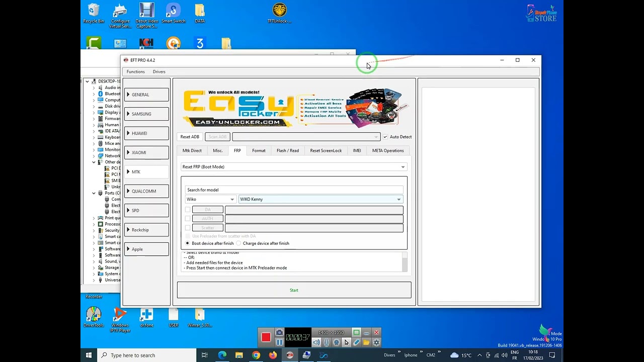
Task: Launch Smart Switch desktop shortcut
Action: (174, 14)
